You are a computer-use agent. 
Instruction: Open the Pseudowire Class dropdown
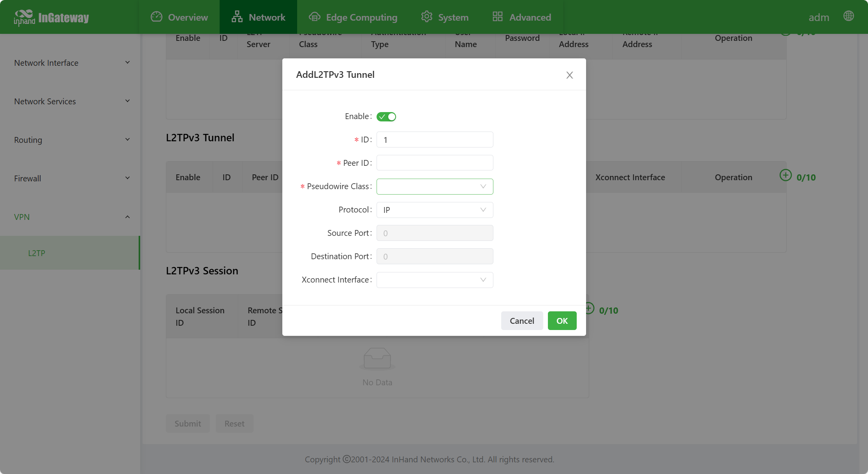435,186
